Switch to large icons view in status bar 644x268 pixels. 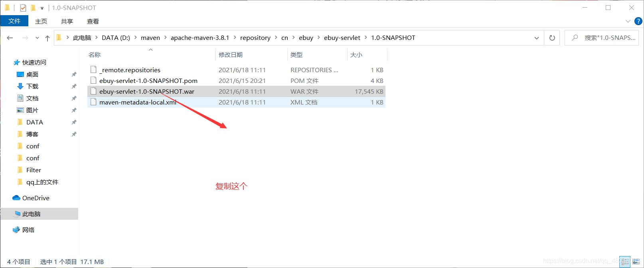point(636,262)
